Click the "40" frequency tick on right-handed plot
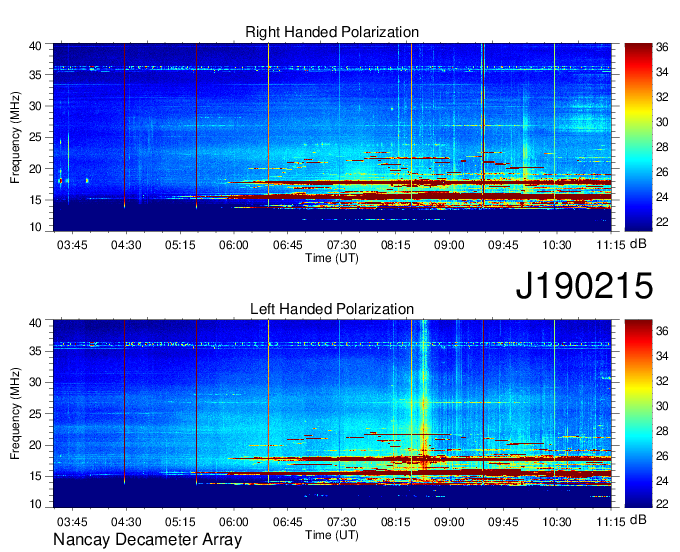 click(35, 46)
